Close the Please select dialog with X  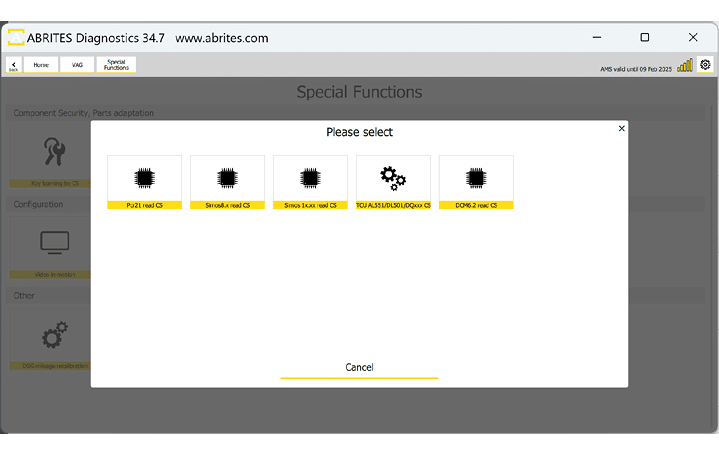tap(621, 128)
